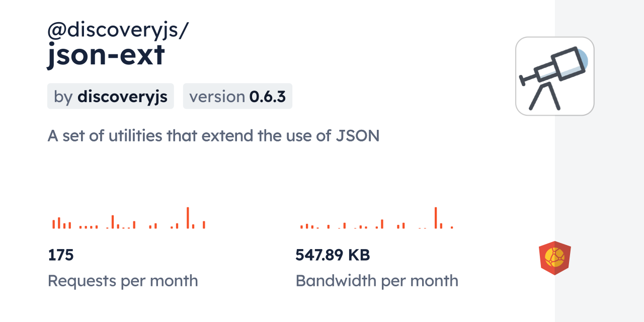This screenshot has height=322, width=644.
Task: Click the gray strip on the right edge
Action: tap(599, 161)
